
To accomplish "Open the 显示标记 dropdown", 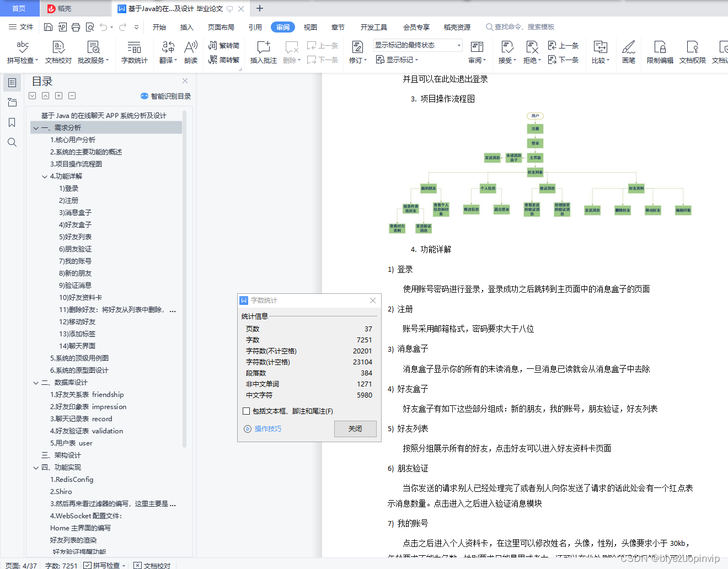I will point(397,60).
